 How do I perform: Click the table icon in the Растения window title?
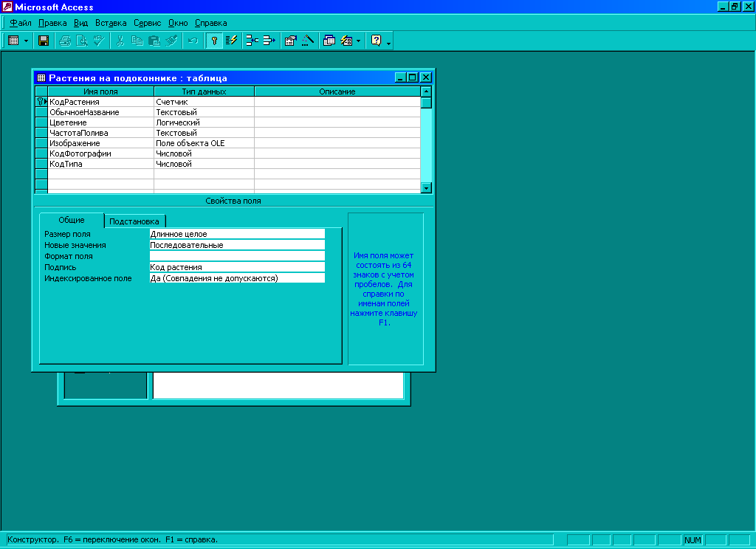pos(41,77)
